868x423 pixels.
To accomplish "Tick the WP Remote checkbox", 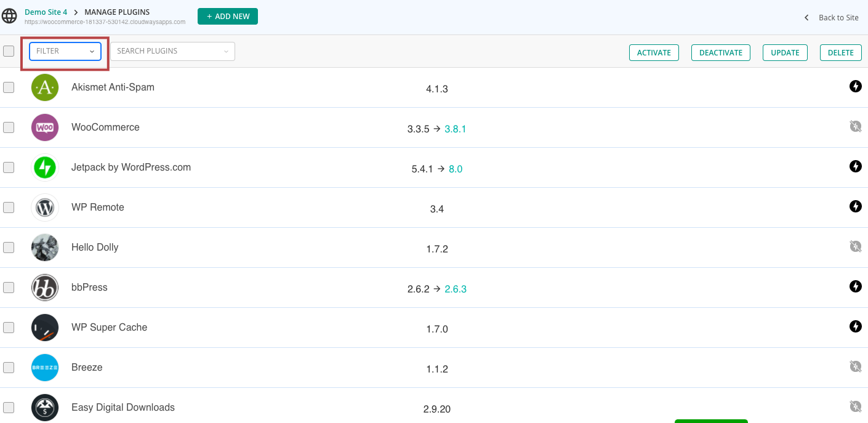I will click(x=9, y=207).
